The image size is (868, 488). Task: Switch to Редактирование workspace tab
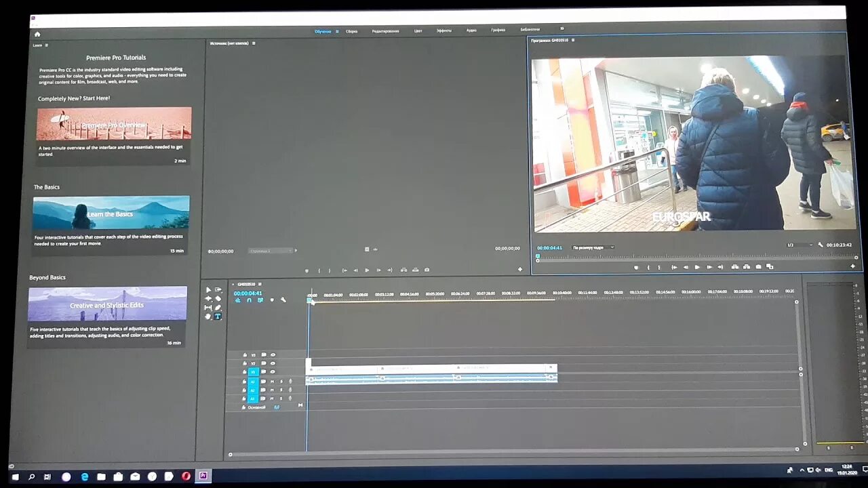tap(385, 31)
